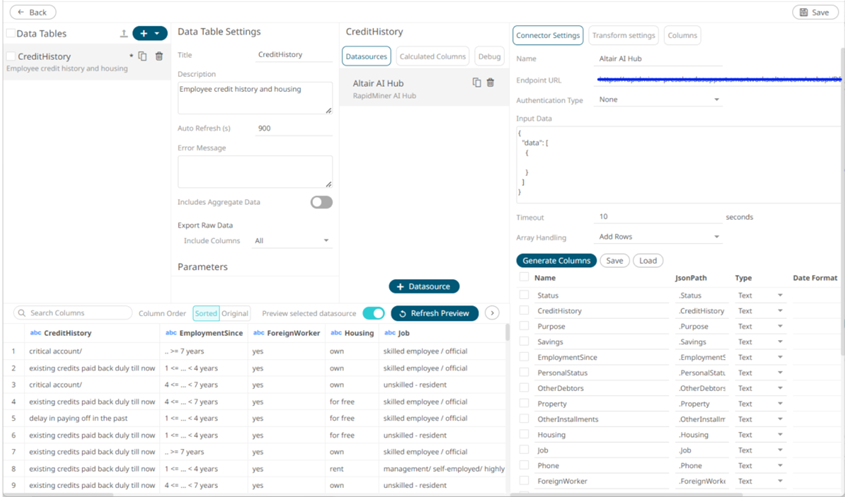Select Original column order option

[x=235, y=313]
